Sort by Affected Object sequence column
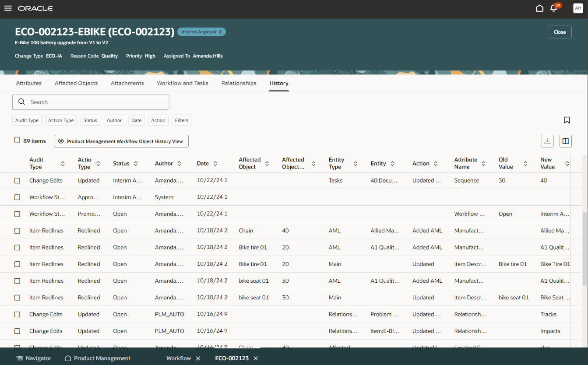 coord(313,163)
